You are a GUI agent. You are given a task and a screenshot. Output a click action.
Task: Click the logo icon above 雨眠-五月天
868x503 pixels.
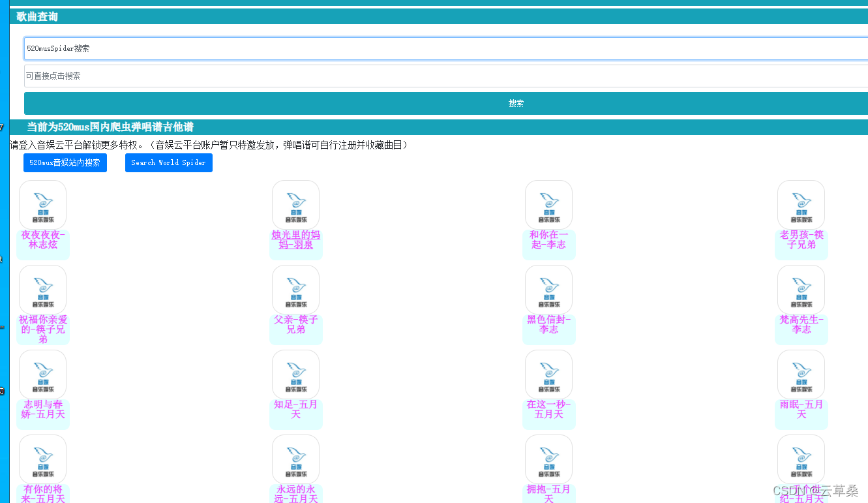tap(801, 374)
